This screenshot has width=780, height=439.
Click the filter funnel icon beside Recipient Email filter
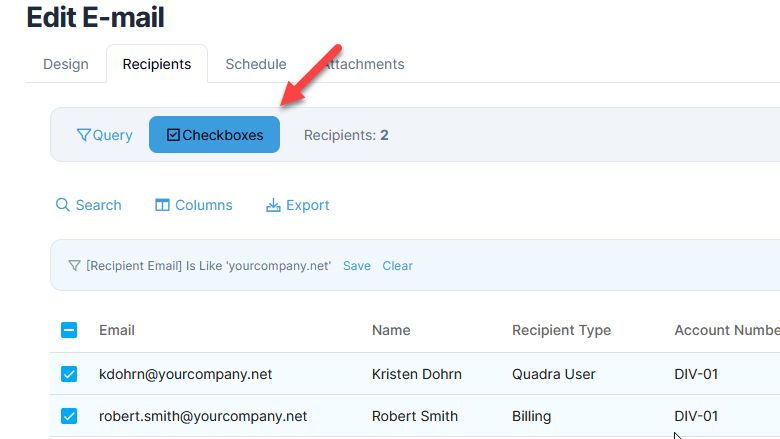coord(74,265)
